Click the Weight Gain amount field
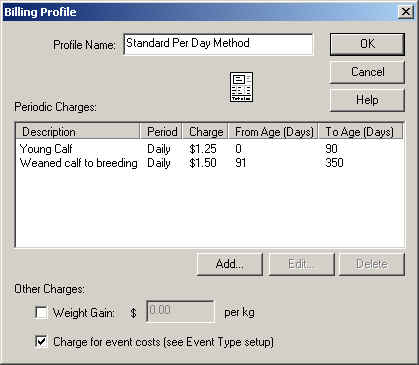Screen dimensions: 419x365 180,311
